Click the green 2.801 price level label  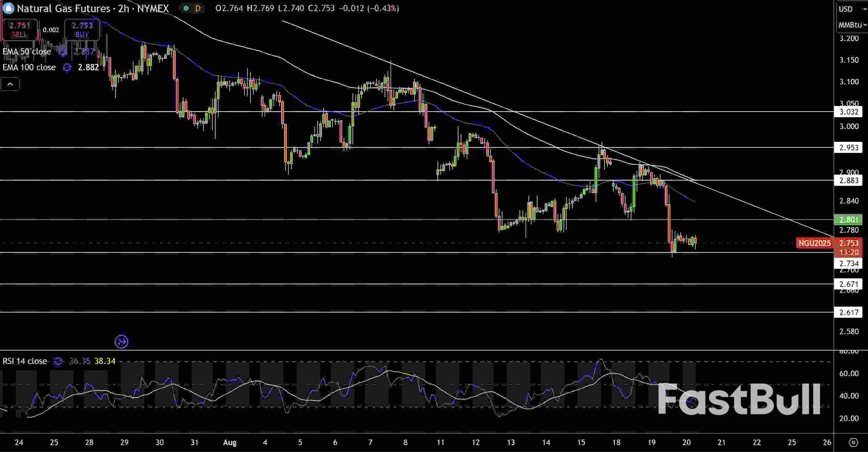(848, 220)
